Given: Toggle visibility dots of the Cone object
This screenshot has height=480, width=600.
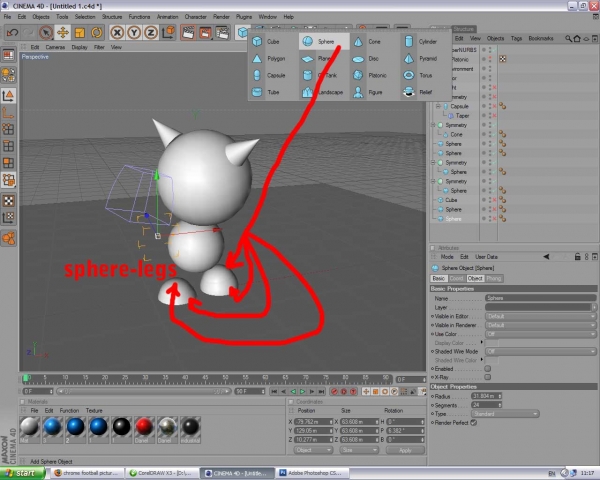Looking at the screenshot, I should (489, 134).
